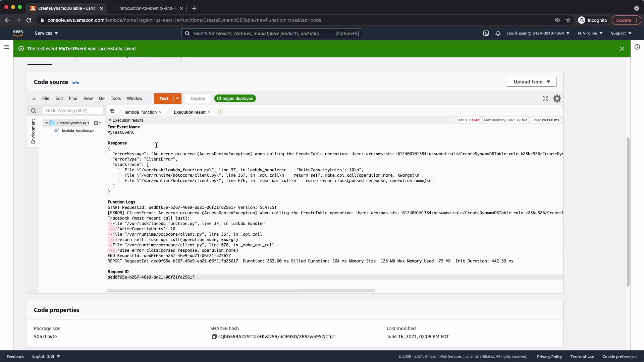
Task: Switch to the lambda_function tab
Action: [140, 112]
